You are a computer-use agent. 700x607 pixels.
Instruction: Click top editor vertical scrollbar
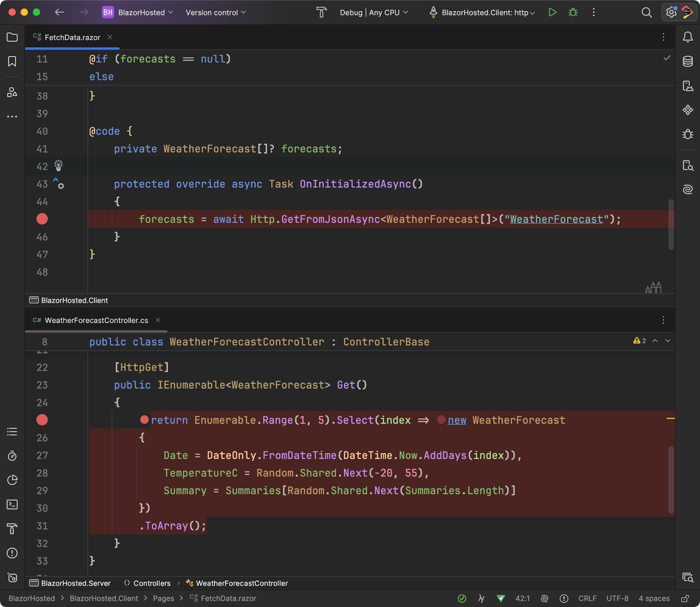point(671,225)
